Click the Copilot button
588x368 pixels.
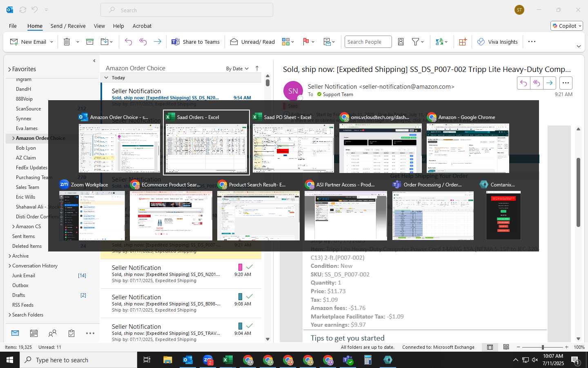(x=567, y=26)
